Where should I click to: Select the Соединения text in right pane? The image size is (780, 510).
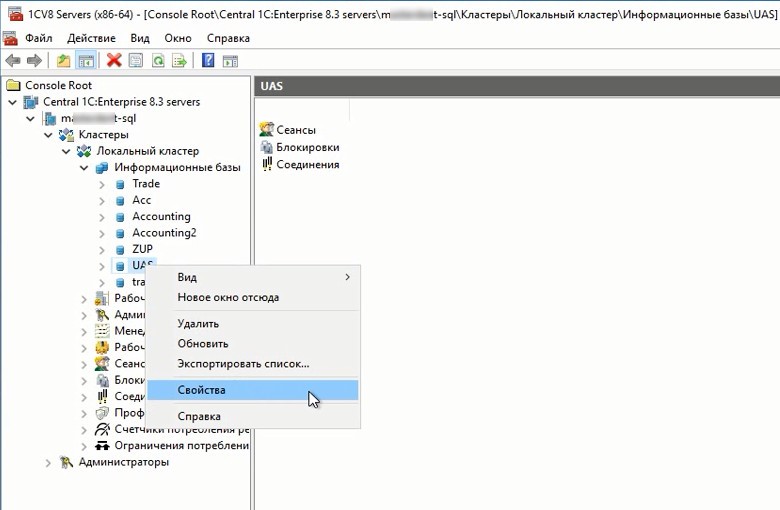307,165
